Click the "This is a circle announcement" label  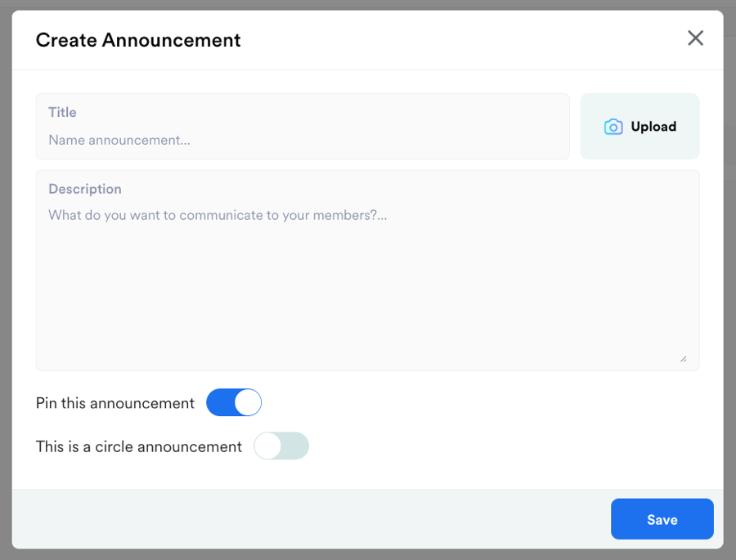click(x=139, y=446)
